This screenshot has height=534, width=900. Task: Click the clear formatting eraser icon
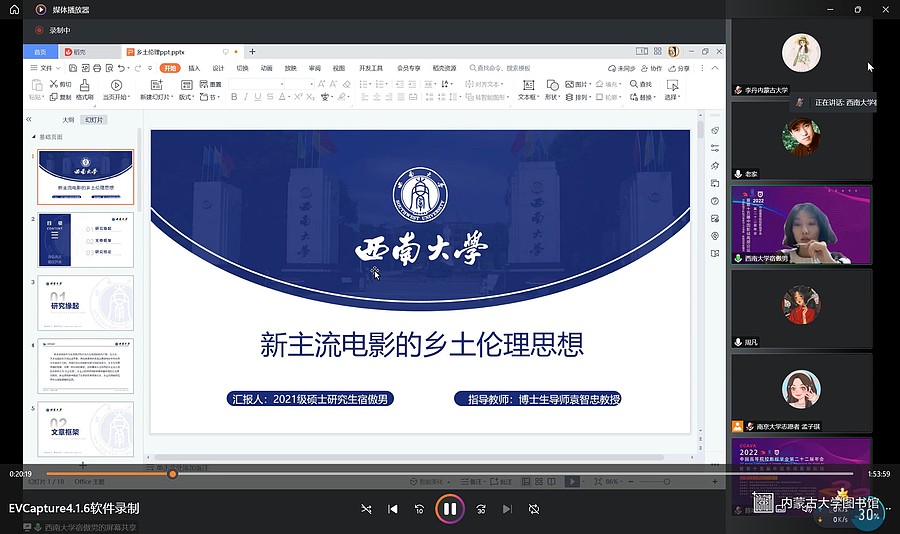(347, 84)
